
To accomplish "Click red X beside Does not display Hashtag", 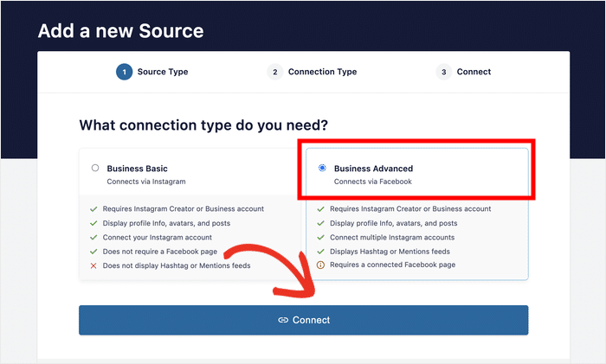I will (93, 265).
